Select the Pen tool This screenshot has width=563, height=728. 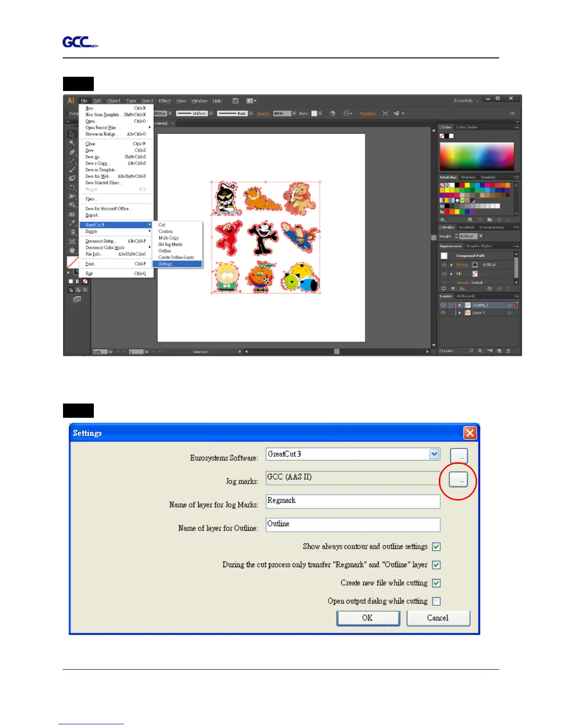[72, 152]
